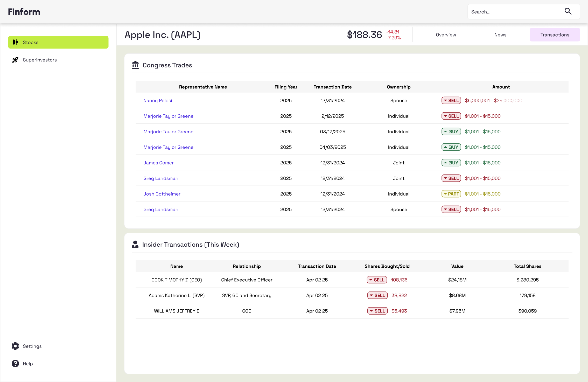
Task: Open Josh Gottheimer's profile link
Action: pos(162,194)
